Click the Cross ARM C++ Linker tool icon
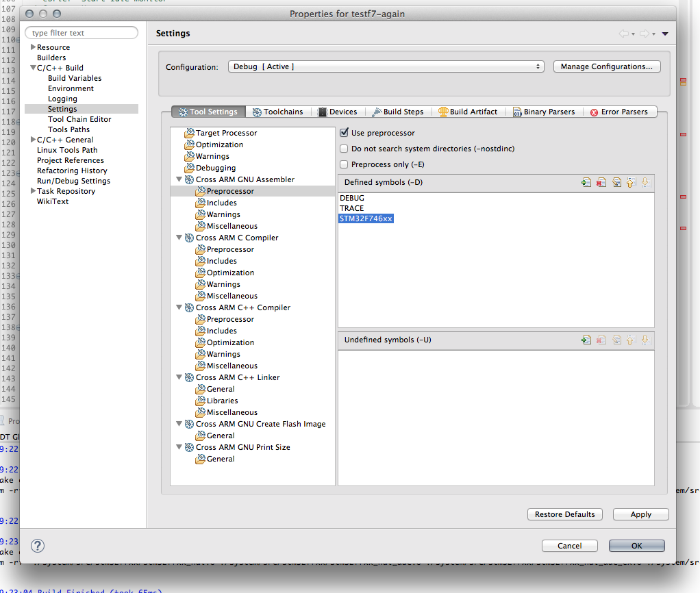This screenshot has width=700, height=593. click(189, 377)
